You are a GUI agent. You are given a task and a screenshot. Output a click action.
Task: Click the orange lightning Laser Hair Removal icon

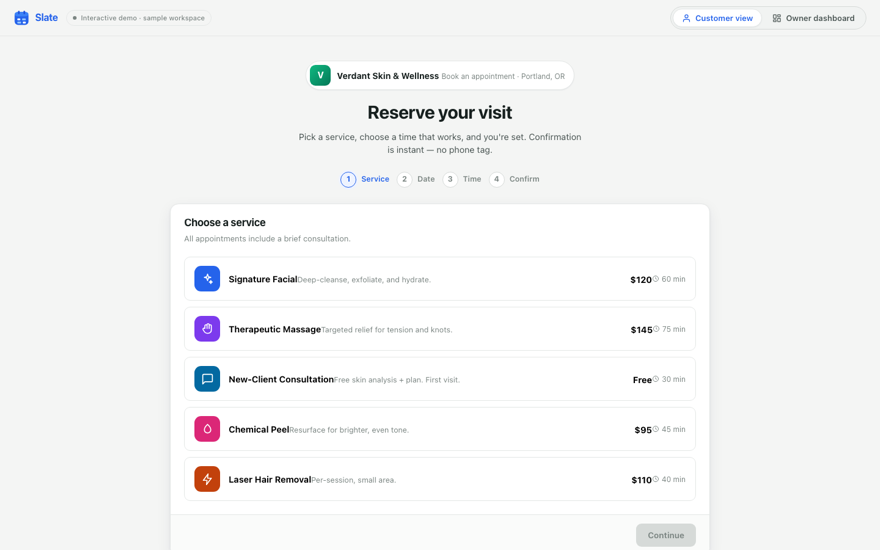coord(207,479)
